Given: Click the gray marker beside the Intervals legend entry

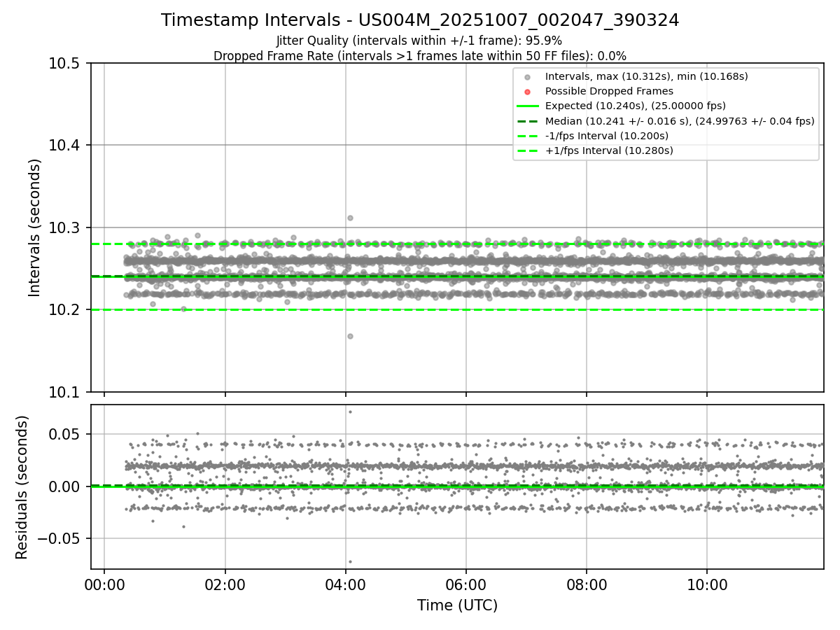Looking at the screenshot, I should point(528,77).
